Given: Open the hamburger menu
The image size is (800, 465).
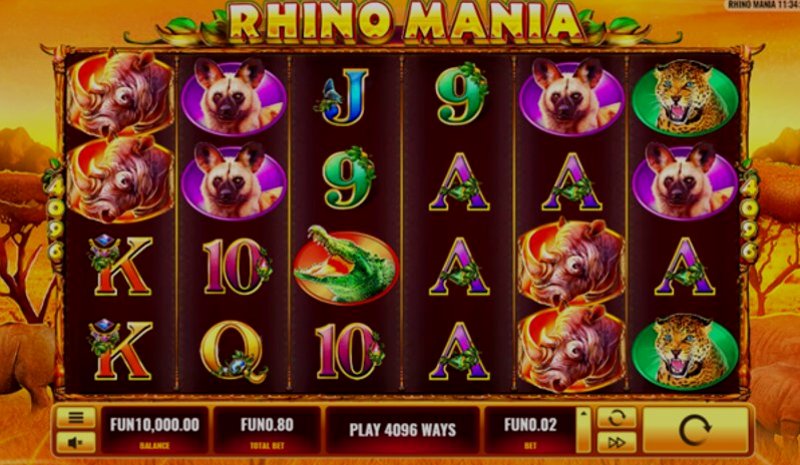Looking at the screenshot, I should pos(76,418).
